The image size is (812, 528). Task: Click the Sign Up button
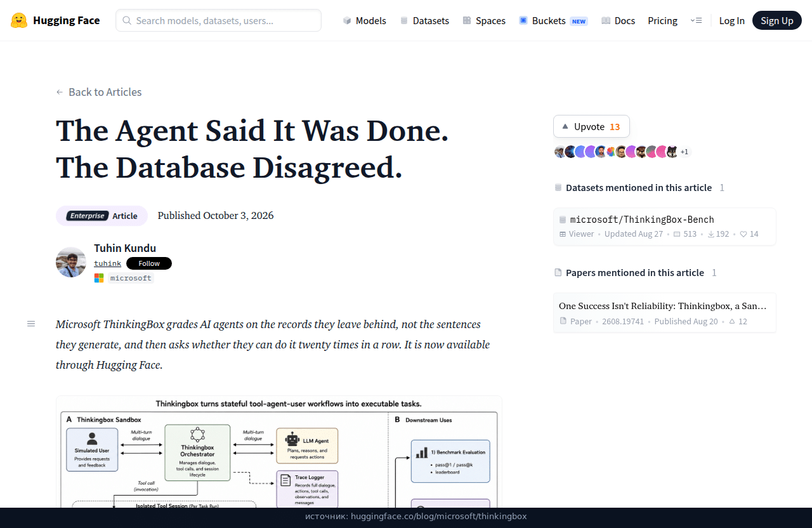coord(777,20)
